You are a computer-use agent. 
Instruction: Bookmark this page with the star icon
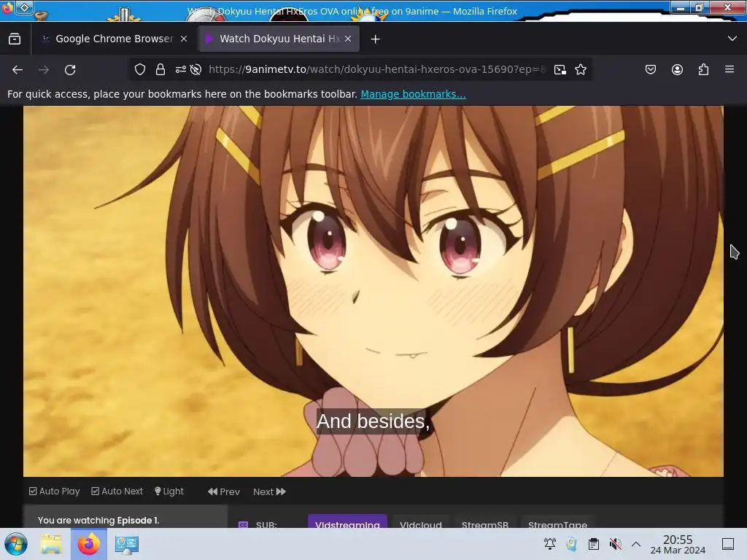[x=581, y=69]
